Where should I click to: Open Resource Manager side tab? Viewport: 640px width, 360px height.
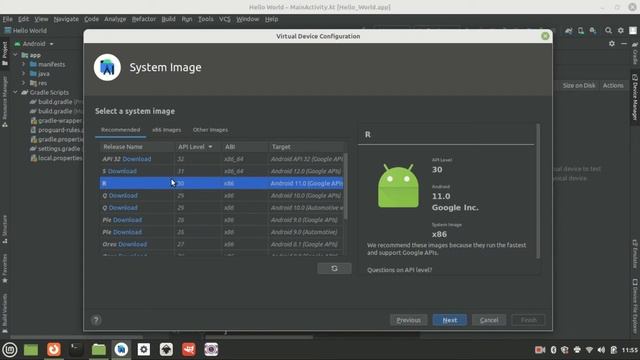tap(5, 101)
